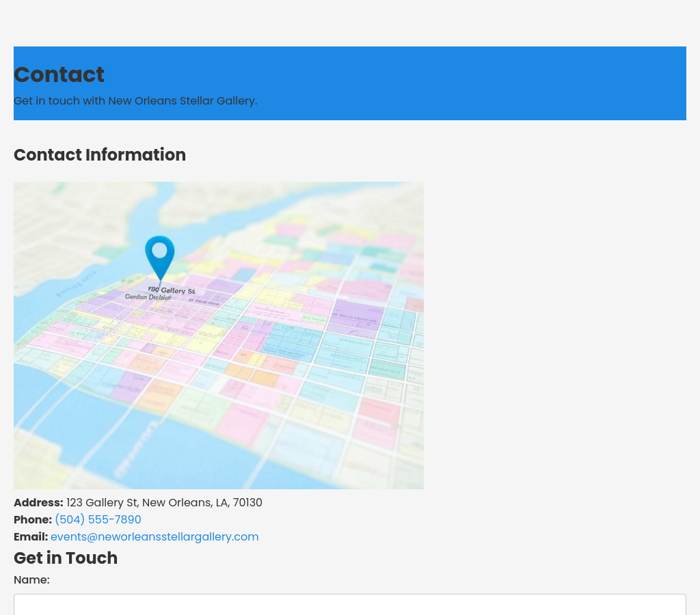Click the bold Address: label
Image resolution: width=700 pixels, height=615 pixels.
(x=38, y=502)
